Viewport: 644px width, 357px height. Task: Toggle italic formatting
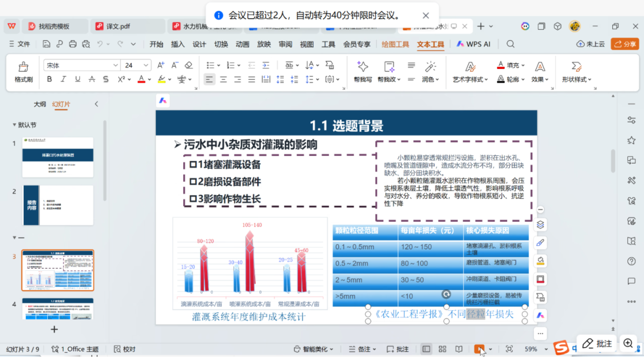pos(63,79)
